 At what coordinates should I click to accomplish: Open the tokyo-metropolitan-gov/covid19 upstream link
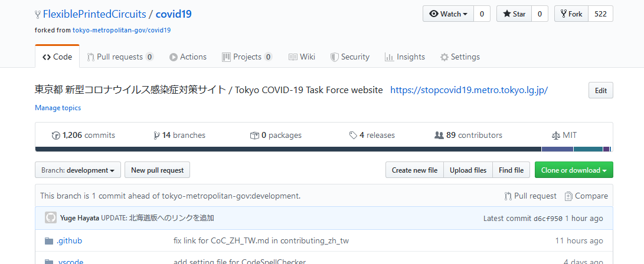click(122, 30)
